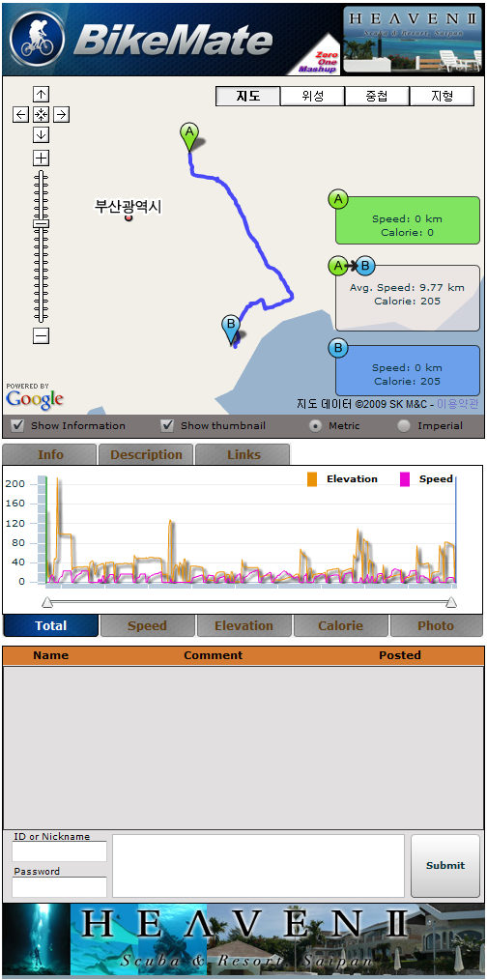Click the A to B icon of average panel
This screenshot has width=487, height=980.
point(352,266)
